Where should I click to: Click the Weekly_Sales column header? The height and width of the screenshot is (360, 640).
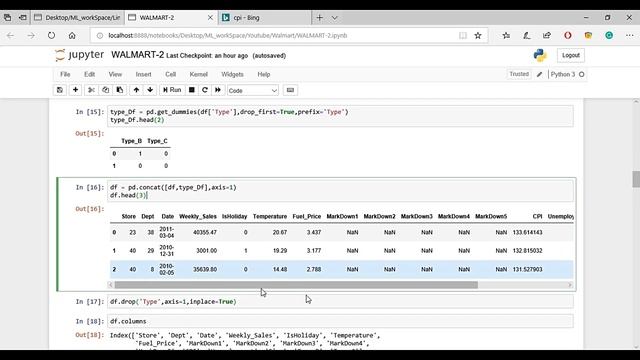pos(198,216)
